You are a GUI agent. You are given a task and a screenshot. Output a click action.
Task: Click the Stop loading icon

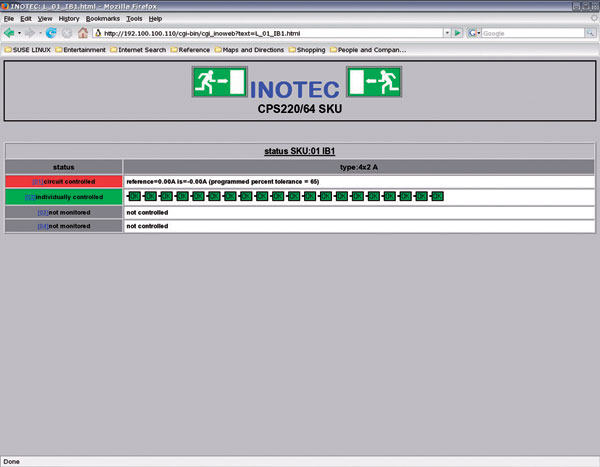coord(66,33)
